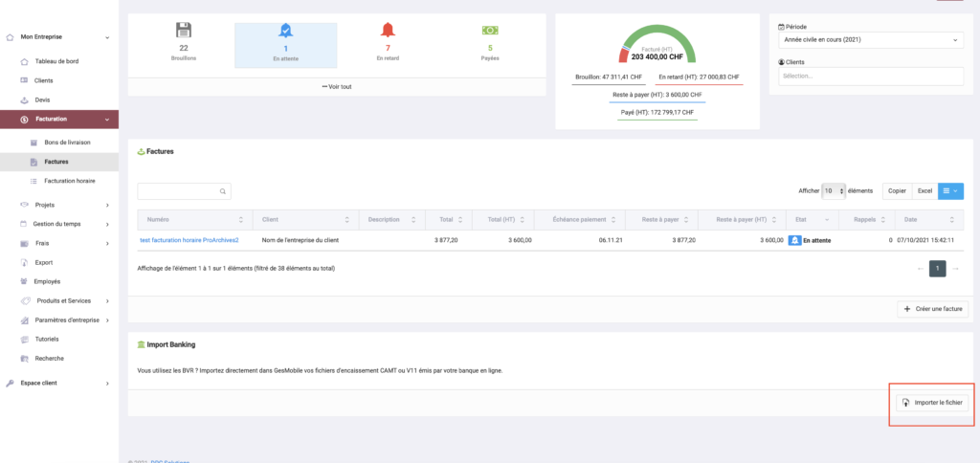Select the En attente bell card
This screenshot has width=980, height=463.
(x=285, y=45)
